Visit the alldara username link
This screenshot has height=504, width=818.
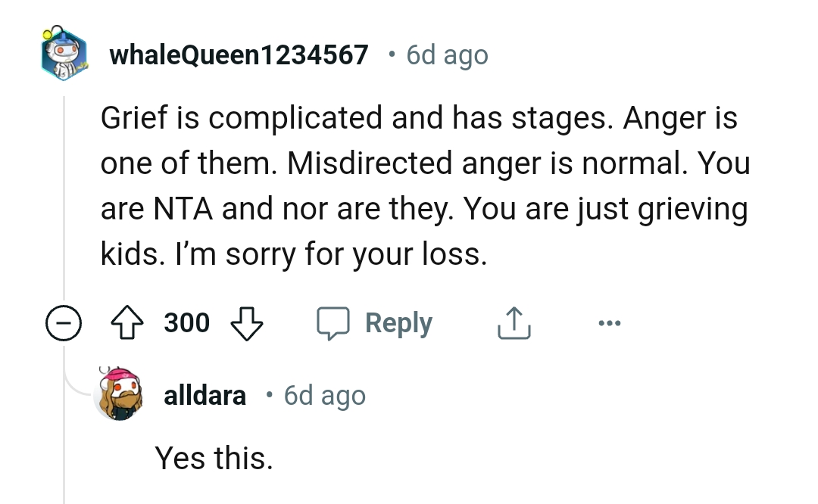(x=204, y=395)
